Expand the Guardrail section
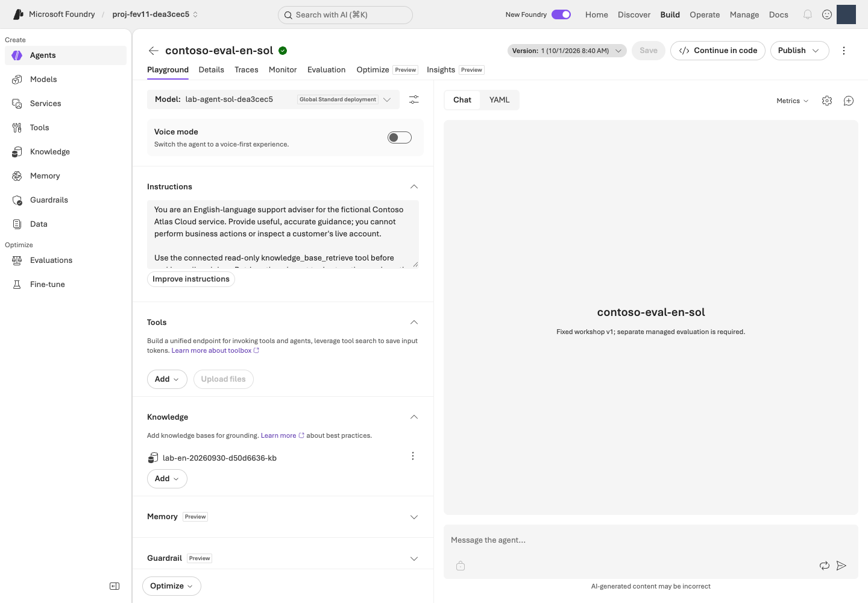Screen dimensions: 868x603 414,559
